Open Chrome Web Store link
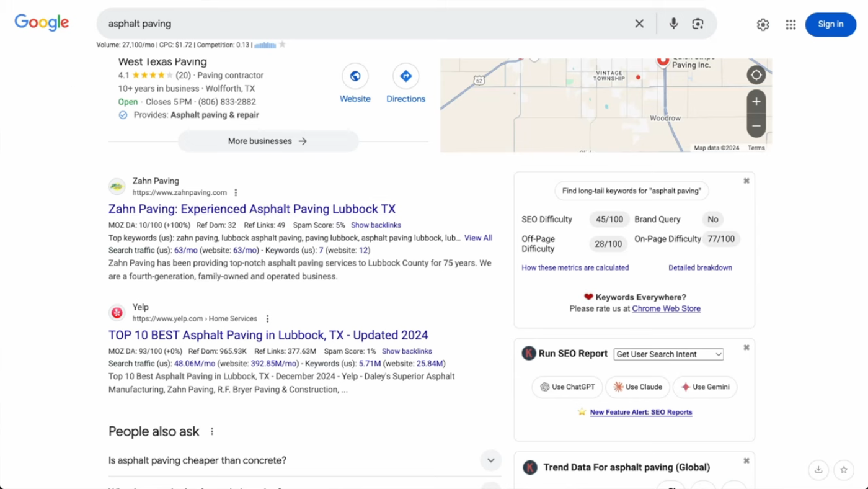This screenshot has width=868, height=489. click(666, 308)
